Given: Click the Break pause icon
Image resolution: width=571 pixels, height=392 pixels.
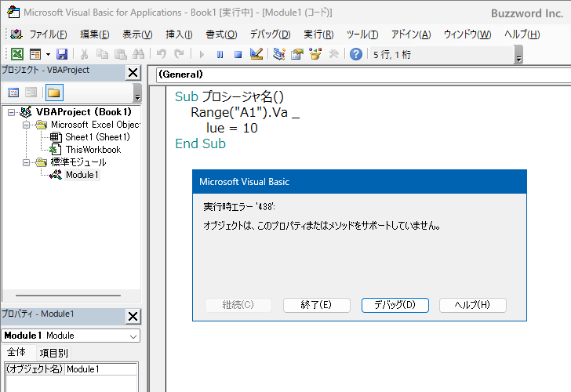Looking at the screenshot, I should point(220,55).
